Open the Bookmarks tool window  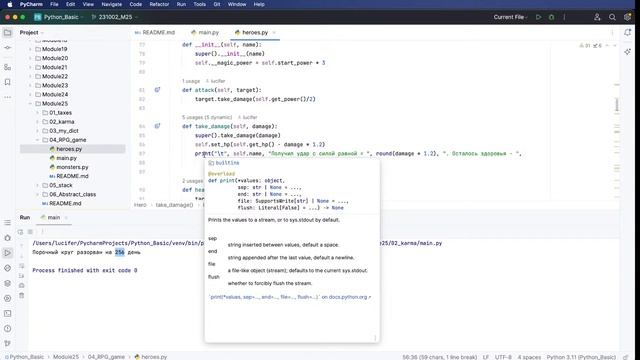coord(7,82)
